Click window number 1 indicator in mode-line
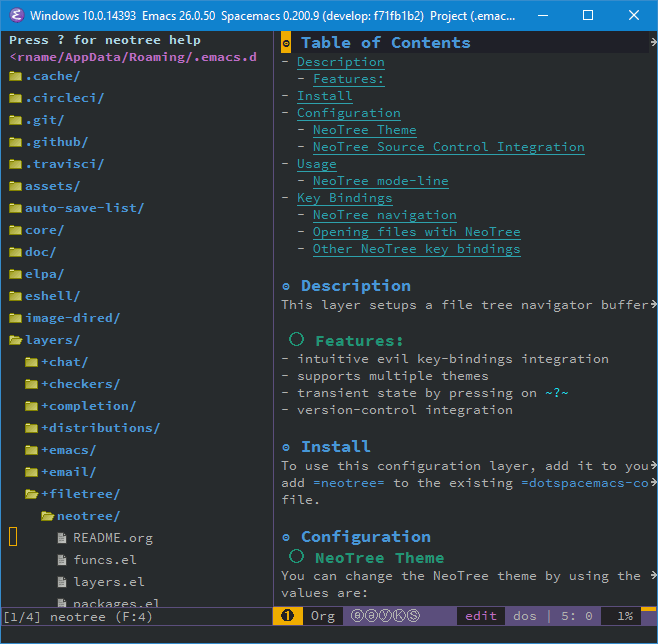 point(287,615)
